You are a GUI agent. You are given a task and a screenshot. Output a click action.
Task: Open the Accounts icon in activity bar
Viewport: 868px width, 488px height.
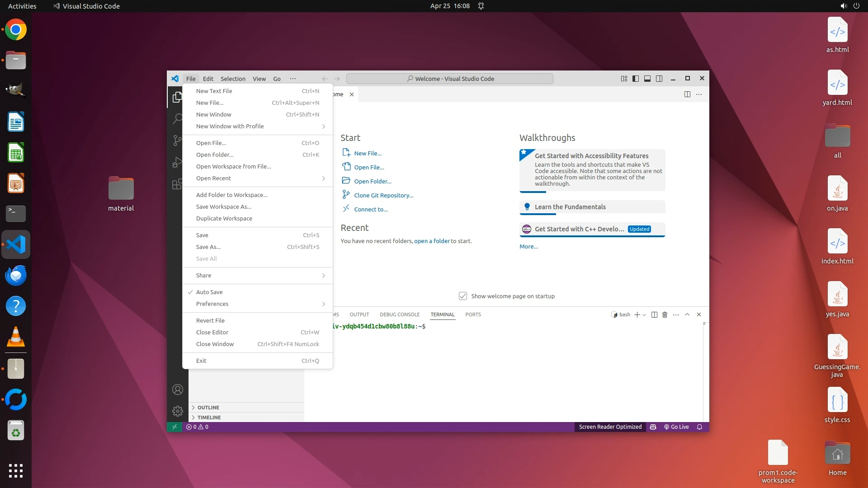(x=177, y=389)
